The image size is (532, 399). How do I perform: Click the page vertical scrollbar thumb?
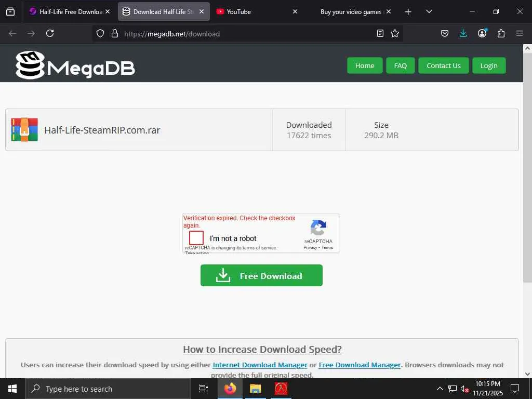[527, 168]
